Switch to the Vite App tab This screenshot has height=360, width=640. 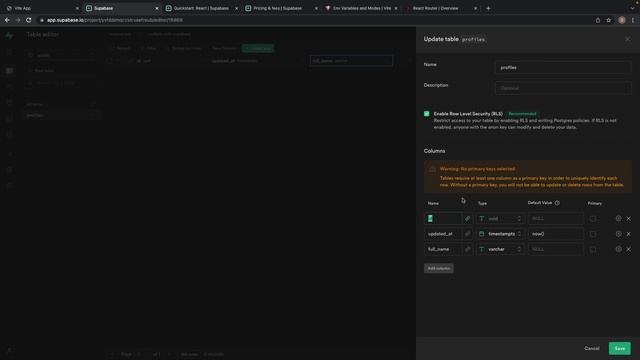pyautogui.click(x=41, y=8)
